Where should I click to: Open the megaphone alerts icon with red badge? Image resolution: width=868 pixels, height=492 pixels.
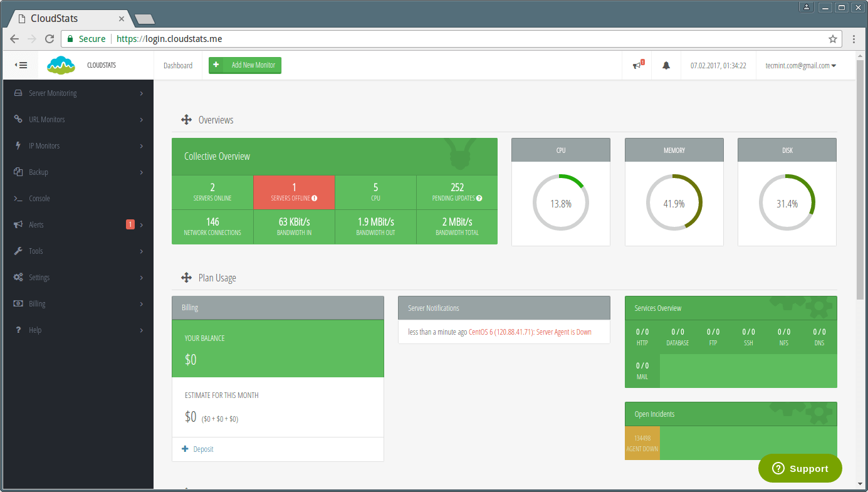(x=635, y=65)
